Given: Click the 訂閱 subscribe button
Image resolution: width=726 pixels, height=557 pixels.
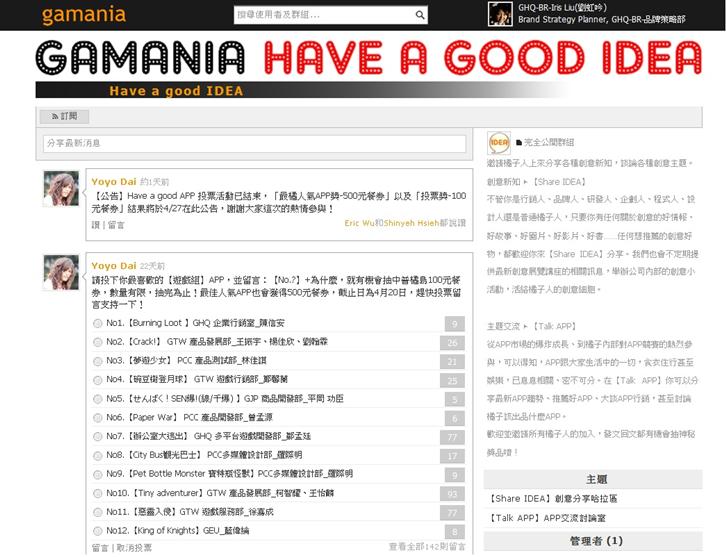Looking at the screenshot, I should [64, 116].
